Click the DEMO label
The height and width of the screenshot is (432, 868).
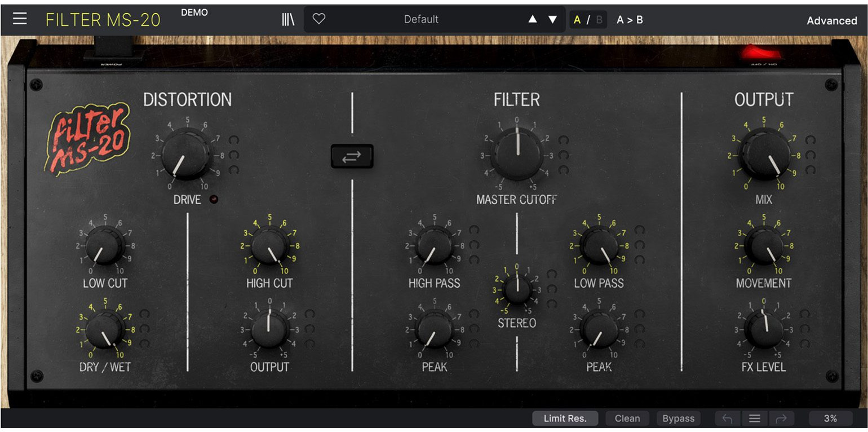[x=194, y=12]
